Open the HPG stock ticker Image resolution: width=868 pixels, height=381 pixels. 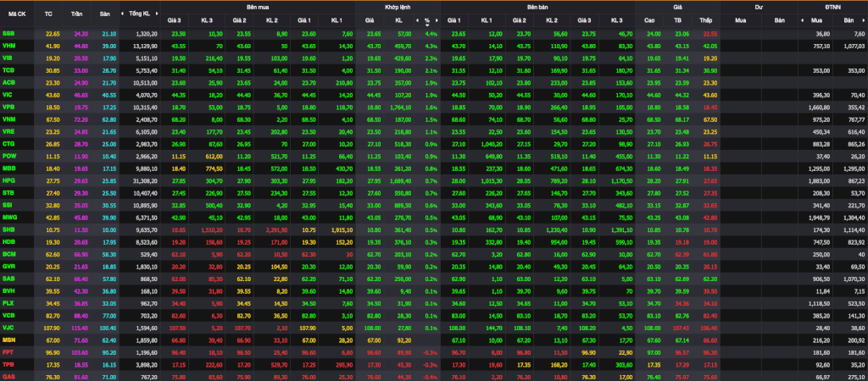pyautogui.click(x=8, y=180)
